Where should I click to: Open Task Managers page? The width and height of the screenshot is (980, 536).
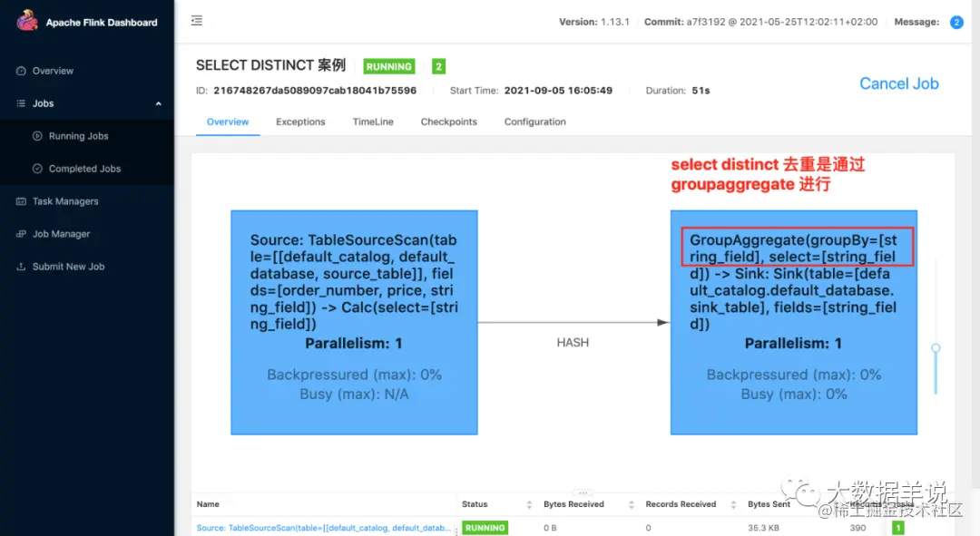(x=65, y=201)
